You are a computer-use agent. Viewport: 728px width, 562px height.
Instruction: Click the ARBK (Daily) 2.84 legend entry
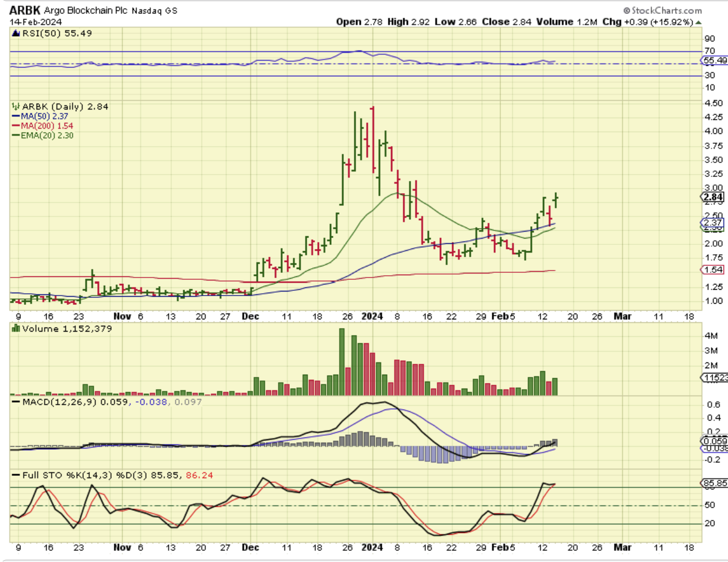(65, 106)
